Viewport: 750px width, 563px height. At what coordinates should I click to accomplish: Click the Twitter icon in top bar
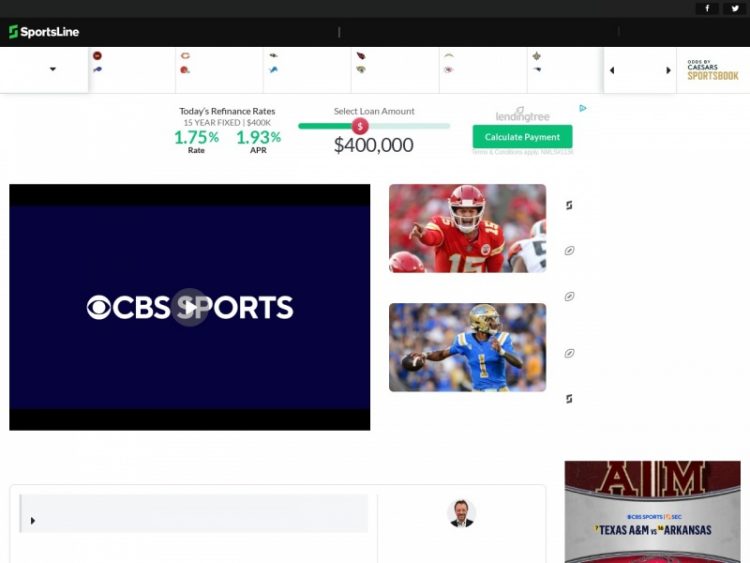733,8
